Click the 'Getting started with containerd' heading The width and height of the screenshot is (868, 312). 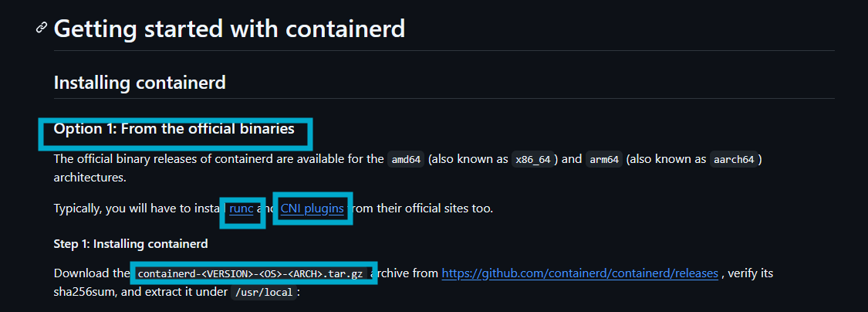pyautogui.click(x=229, y=29)
